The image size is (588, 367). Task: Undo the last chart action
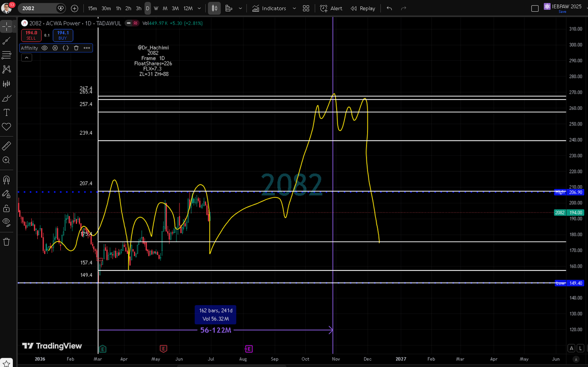click(389, 8)
